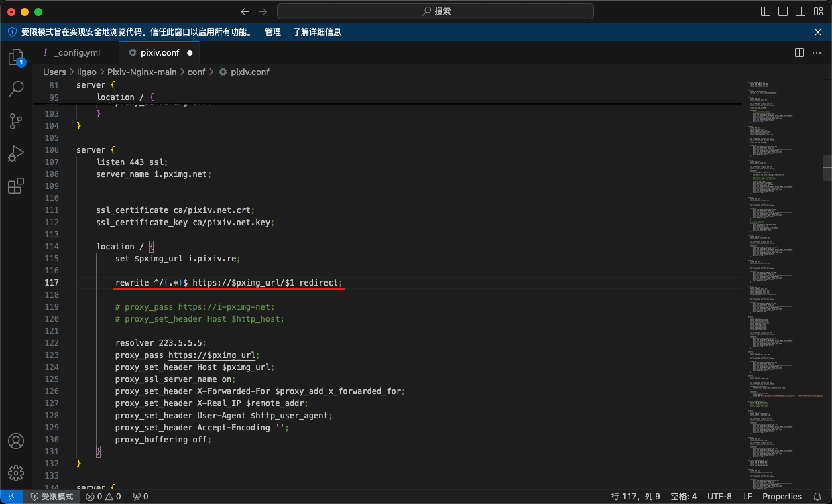The image size is (832, 504).
Task: Click 受限模式 in the status bar
Action: pos(52,497)
